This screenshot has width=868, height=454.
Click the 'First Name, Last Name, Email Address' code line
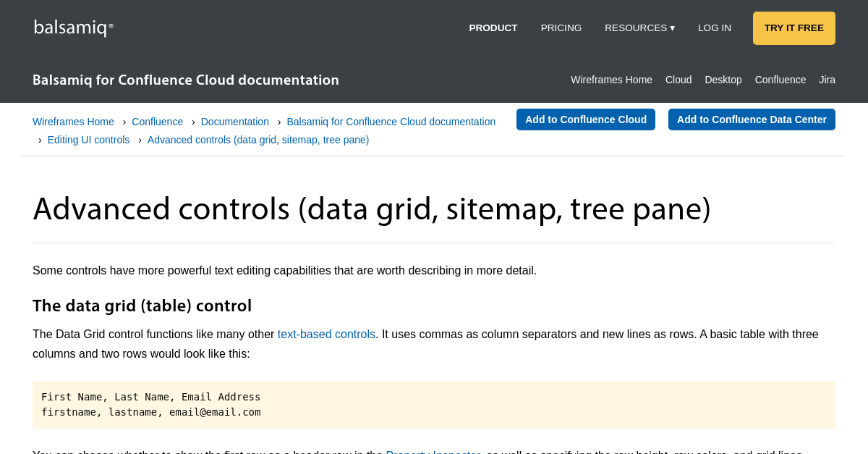point(150,397)
